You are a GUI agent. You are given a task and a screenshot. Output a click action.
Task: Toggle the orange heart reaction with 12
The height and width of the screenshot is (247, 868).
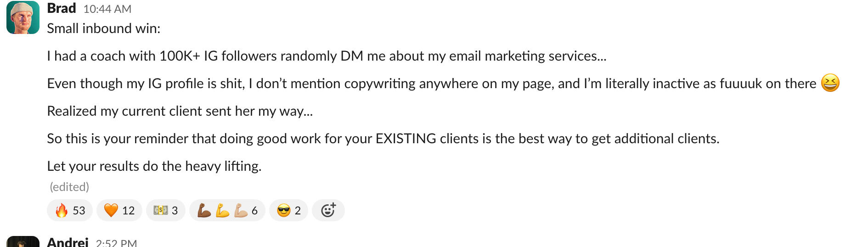119,210
